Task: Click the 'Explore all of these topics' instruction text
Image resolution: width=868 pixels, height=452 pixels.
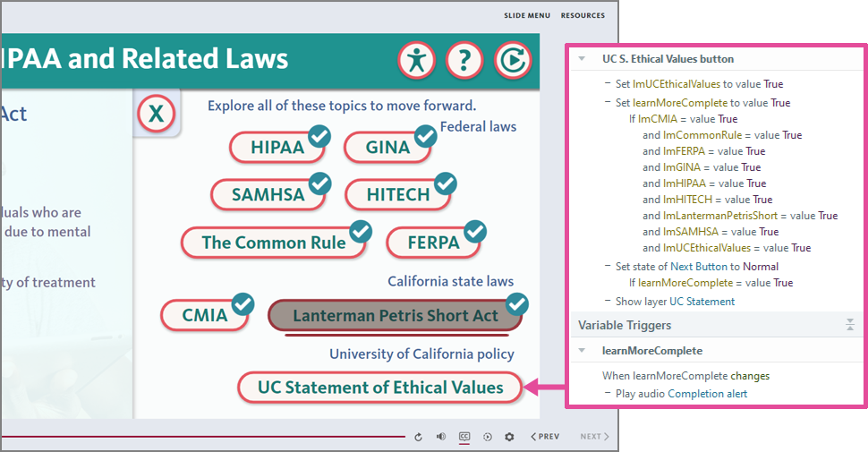Action: (x=342, y=106)
